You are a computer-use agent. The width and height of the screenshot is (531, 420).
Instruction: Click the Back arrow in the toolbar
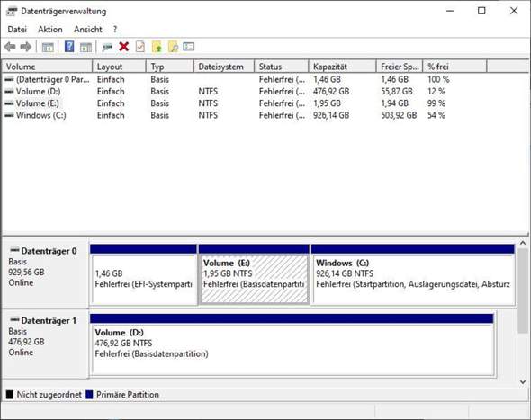point(10,47)
